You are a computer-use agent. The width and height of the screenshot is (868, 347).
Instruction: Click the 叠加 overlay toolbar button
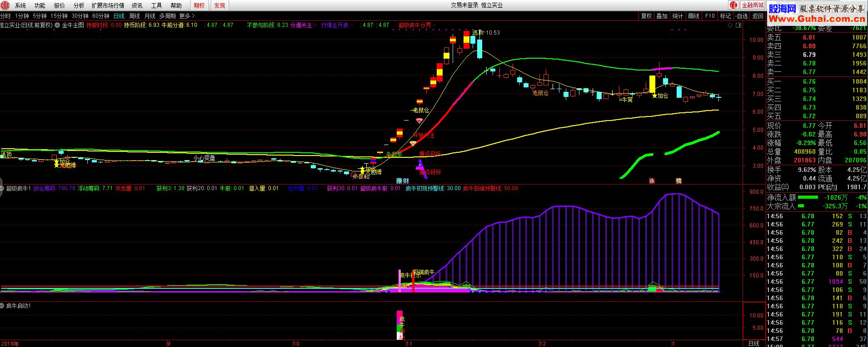click(x=662, y=16)
